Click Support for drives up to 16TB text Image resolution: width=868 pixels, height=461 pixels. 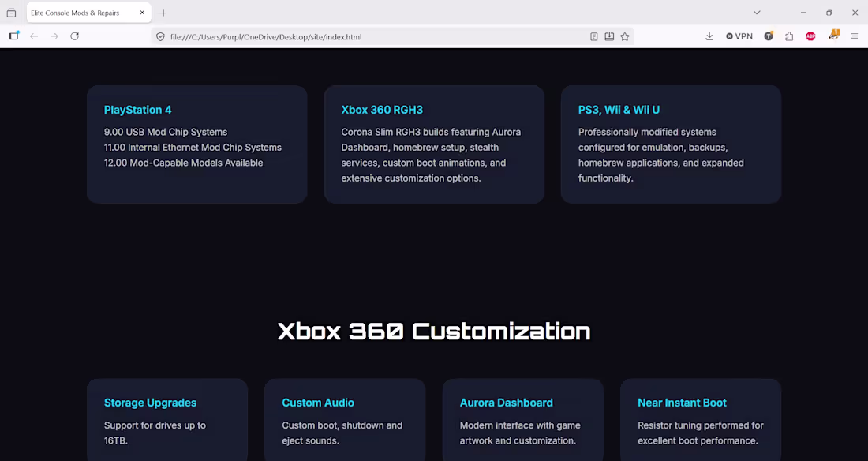[x=155, y=433]
